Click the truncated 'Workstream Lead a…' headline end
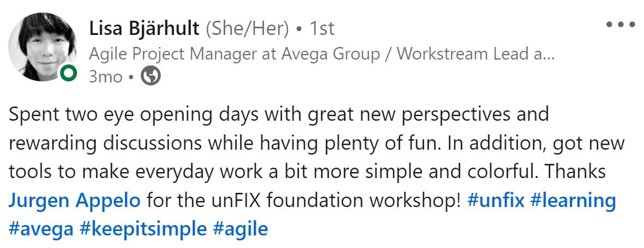This screenshot has height=248, width=644. [476, 54]
